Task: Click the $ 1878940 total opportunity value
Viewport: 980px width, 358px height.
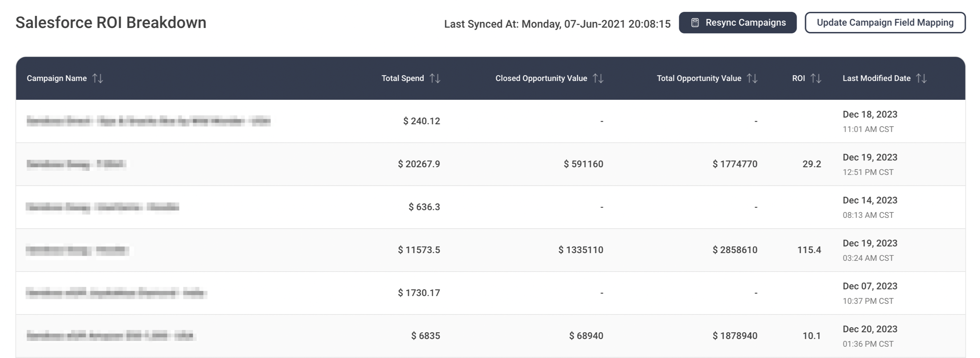Action: tap(734, 336)
